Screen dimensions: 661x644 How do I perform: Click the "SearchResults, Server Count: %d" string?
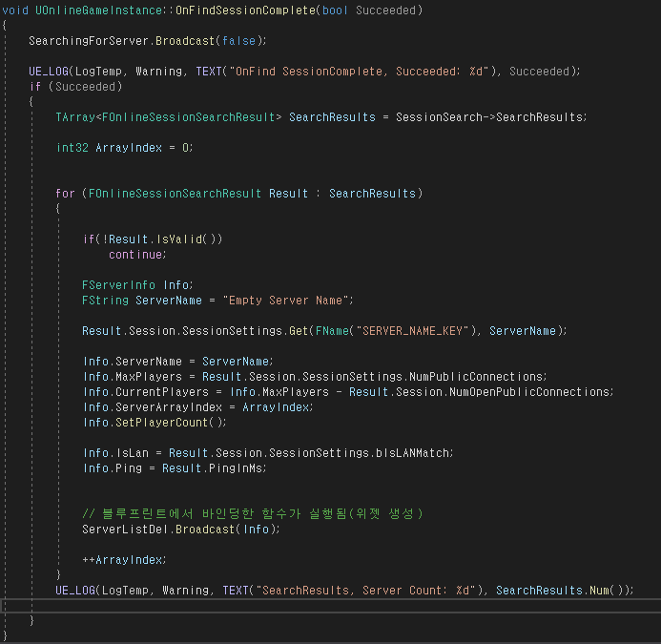pyautogui.click(x=365, y=590)
